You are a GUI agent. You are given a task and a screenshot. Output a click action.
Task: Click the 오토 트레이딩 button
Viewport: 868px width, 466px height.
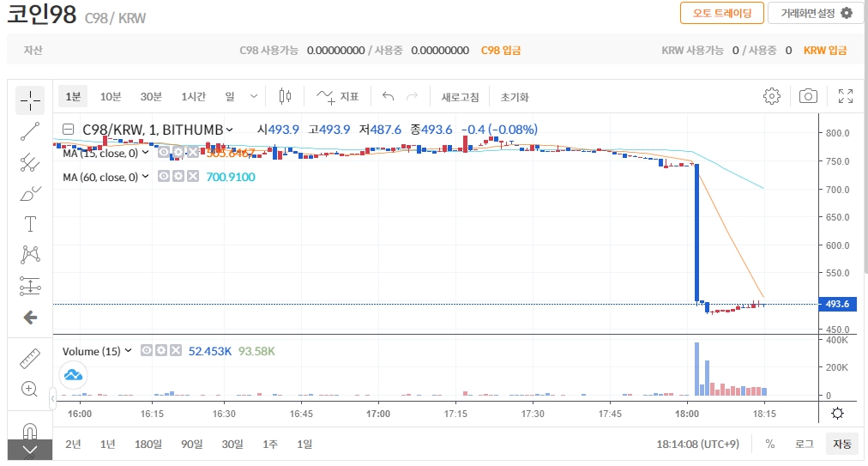(722, 13)
